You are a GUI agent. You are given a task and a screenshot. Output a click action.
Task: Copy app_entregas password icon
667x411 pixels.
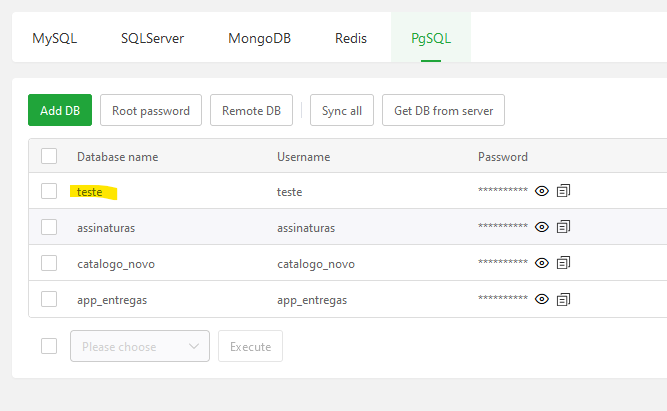[563, 299]
